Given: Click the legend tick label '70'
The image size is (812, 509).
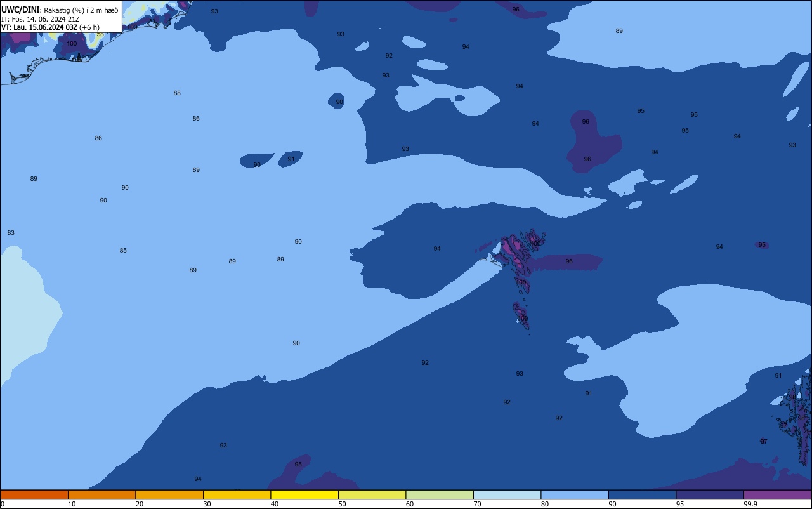Looking at the screenshot, I should pos(477,504).
